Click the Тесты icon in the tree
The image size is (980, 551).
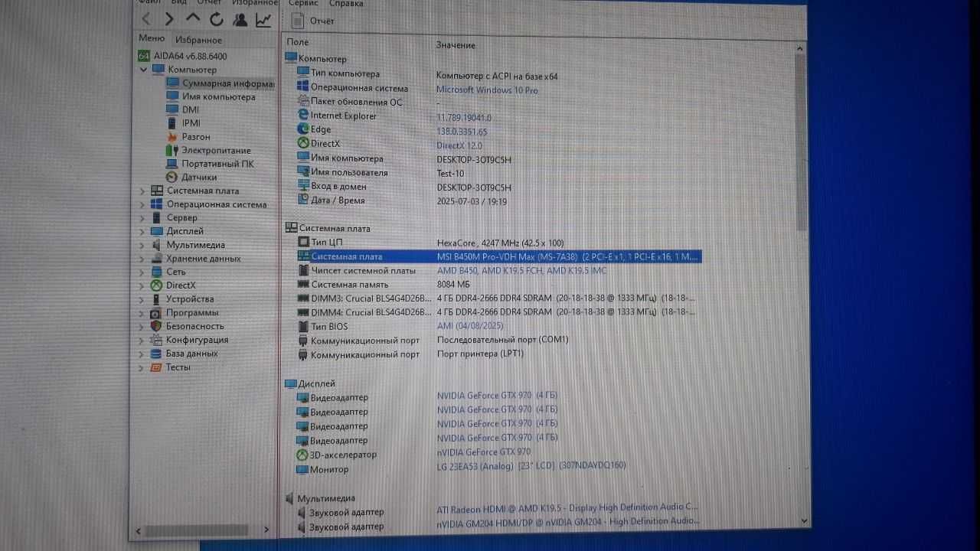156,367
